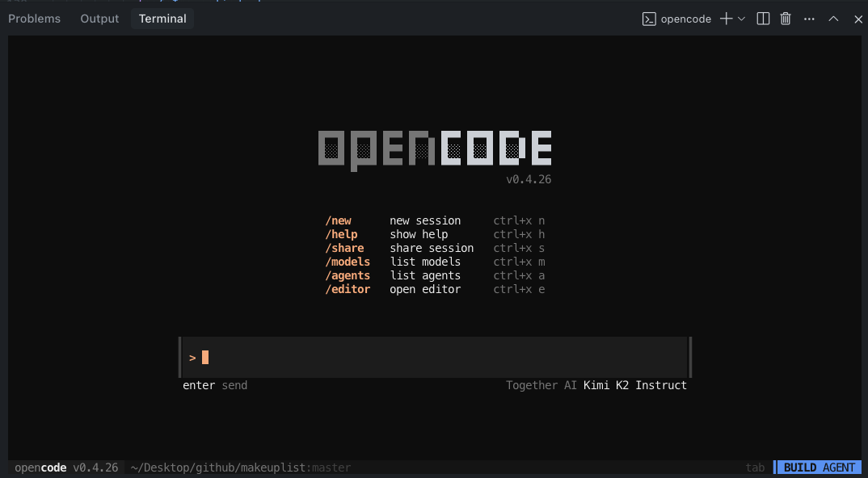Click the 'ctrl+x m' shortcut text
868x478 pixels.
[x=519, y=262]
